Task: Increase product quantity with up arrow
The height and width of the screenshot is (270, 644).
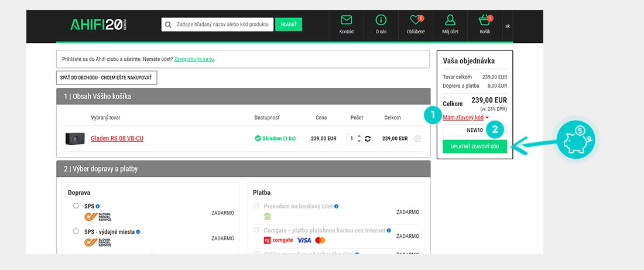Action: [359, 136]
